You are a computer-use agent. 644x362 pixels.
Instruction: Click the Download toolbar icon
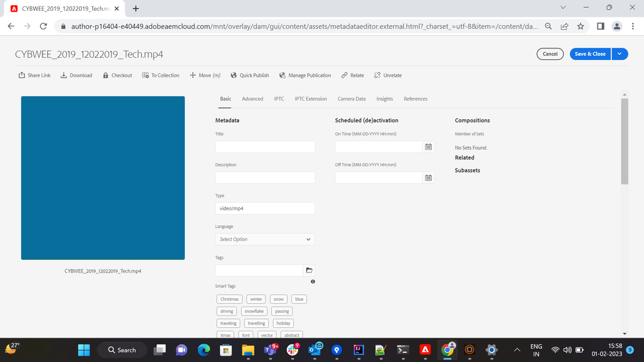[64, 75]
